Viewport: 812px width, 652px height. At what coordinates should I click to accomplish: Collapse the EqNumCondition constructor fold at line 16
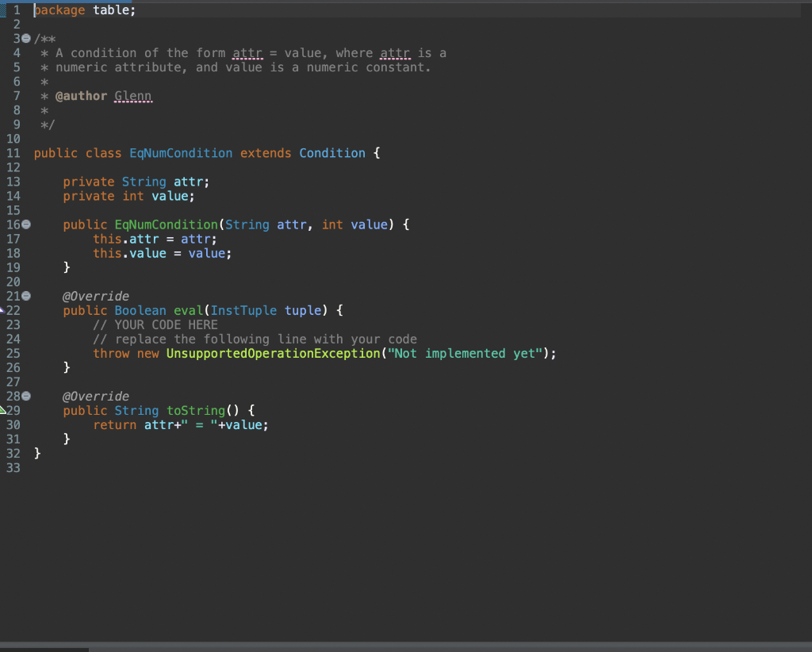pos(26,224)
